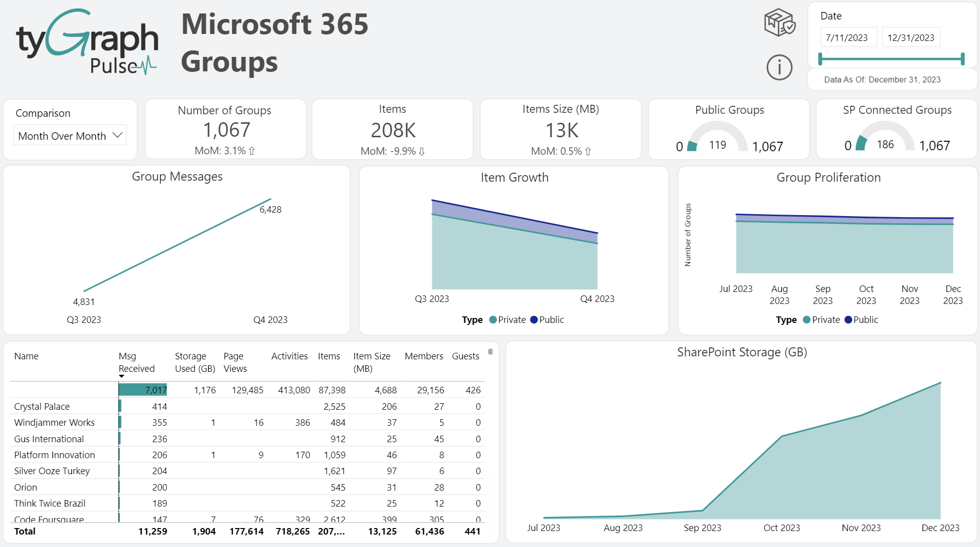The height and width of the screenshot is (547, 980).
Task: Edit the end date field showing 12/31/2023
Action: coord(911,37)
